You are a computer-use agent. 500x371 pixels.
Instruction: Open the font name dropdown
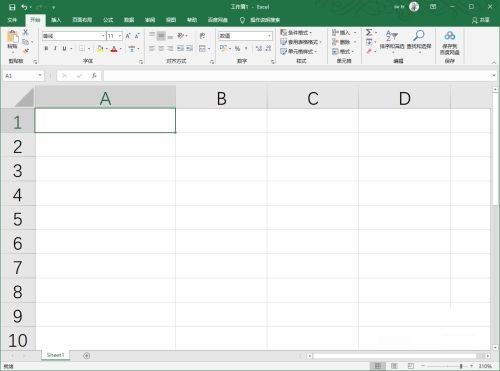click(x=103, y=36)
